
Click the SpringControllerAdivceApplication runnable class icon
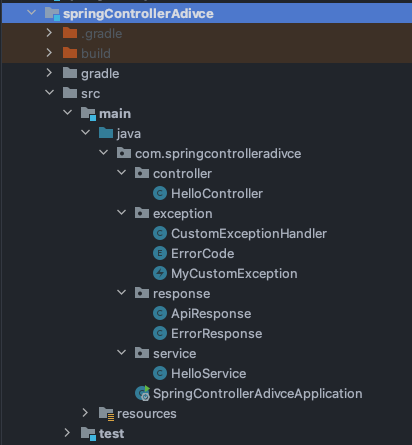142,393
